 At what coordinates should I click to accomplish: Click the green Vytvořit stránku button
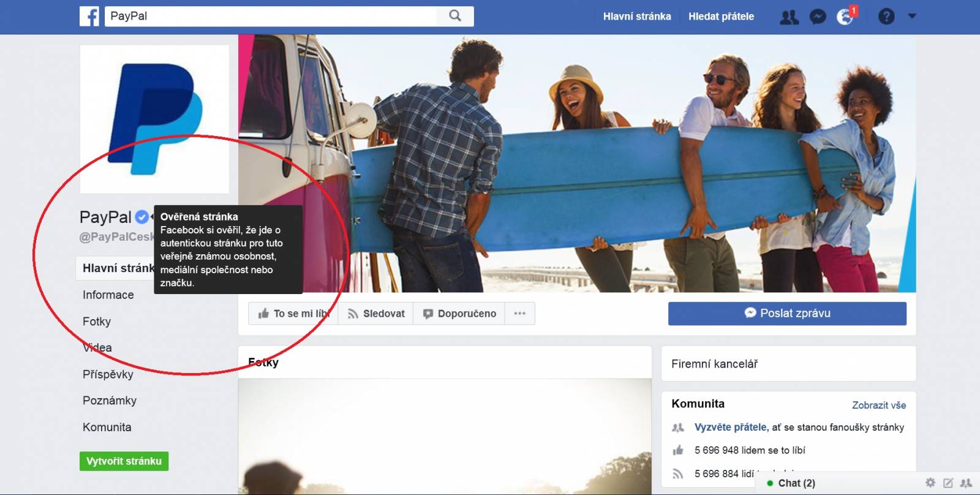(124, 461)
